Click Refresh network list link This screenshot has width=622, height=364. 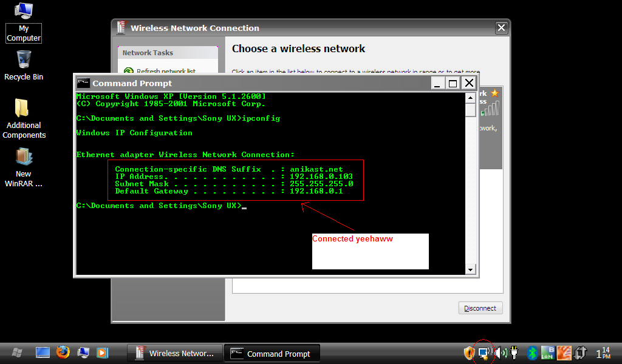[x=166, y=71]
